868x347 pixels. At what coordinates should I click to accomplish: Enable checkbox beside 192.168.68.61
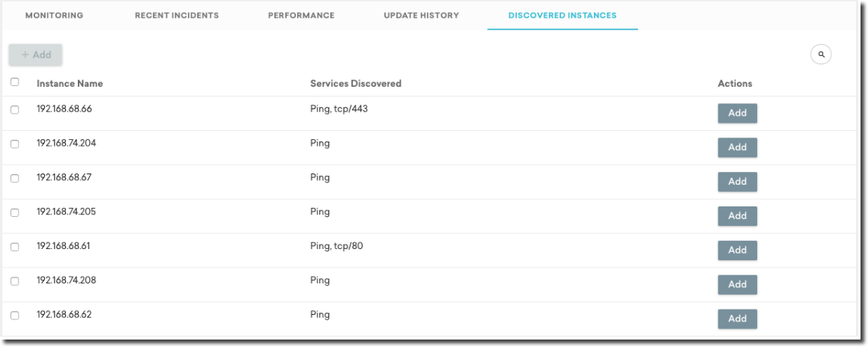(x=14, y=247)
